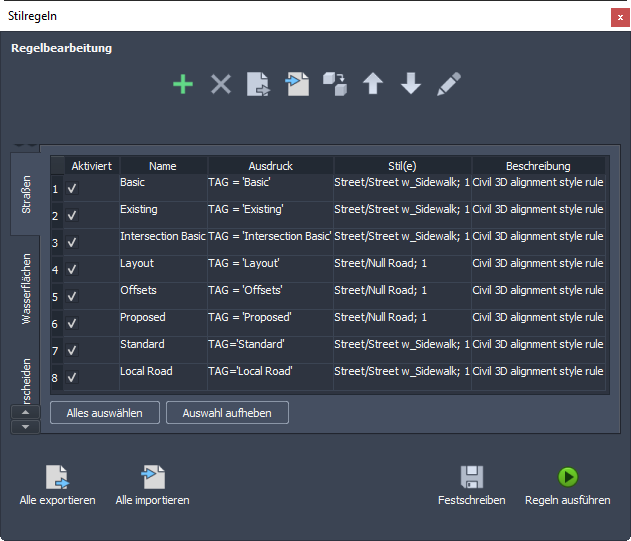Click the style cell in the Layout row
This screenshot has height=541, width=631.
(x=402, y=269)
